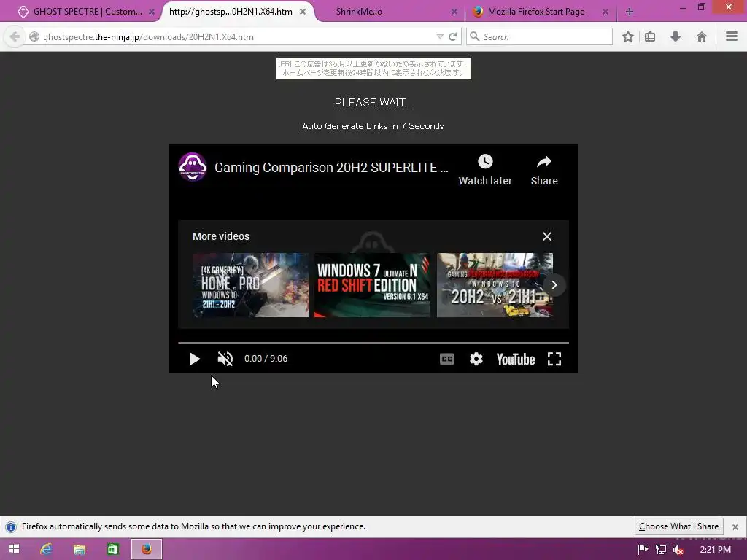The width and height of the screenshot is (747, 560).
Task: Open the muted volume tray icon
Action: tap(678, 550)
